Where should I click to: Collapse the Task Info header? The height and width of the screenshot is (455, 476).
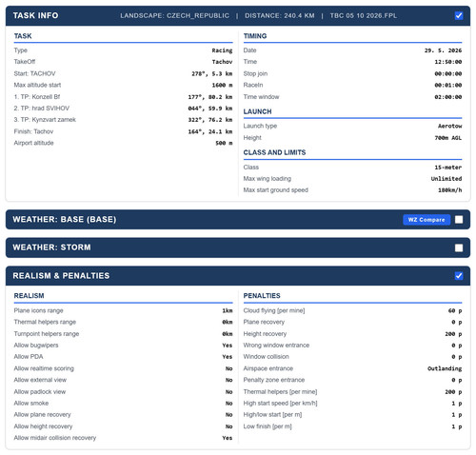238,15
